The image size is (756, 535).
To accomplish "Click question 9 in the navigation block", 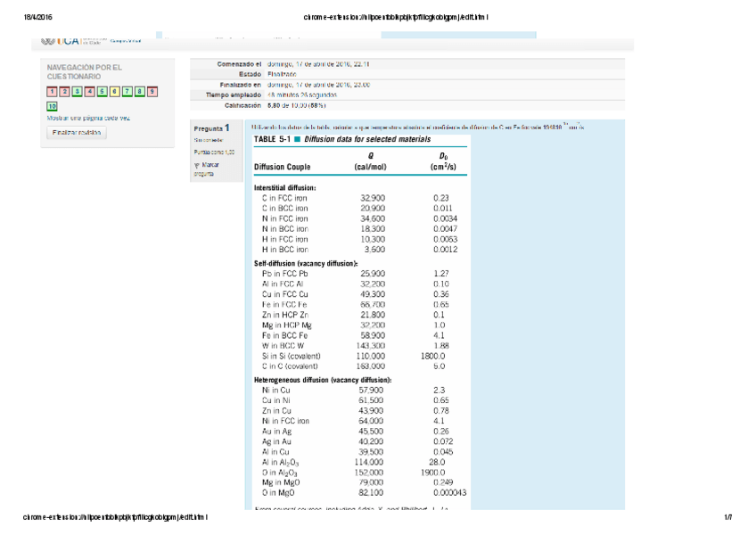I will (x=151, y=92).
